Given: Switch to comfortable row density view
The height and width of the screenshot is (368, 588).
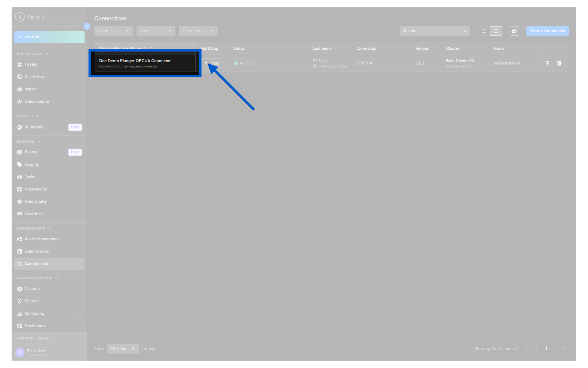Looking at the screenshot, I should pyautogui.click(x=496, y=31).
